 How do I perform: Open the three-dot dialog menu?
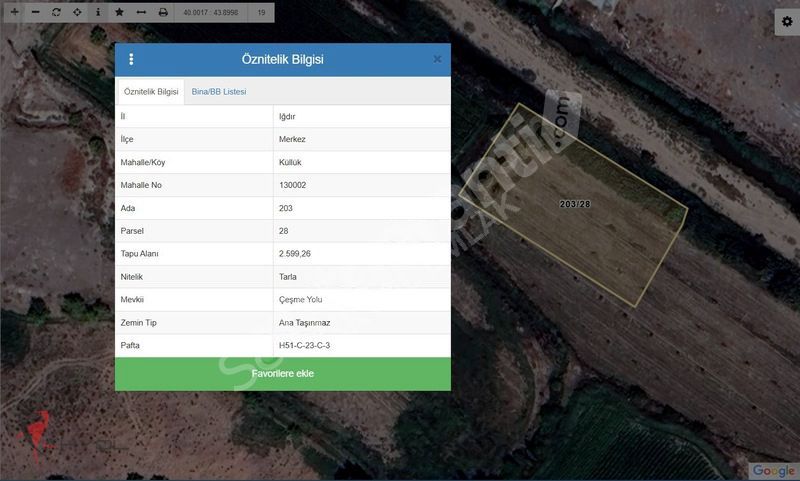131,59
